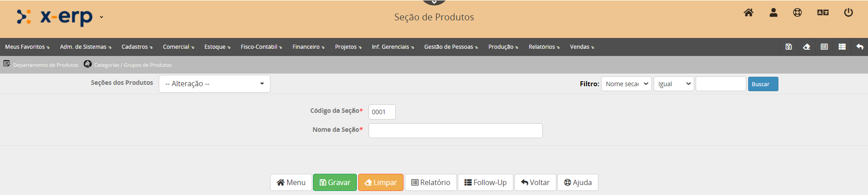Click the return arrow icon in toolbar
The height and width of the screenshot is (195, 868).
pos(860,47)
